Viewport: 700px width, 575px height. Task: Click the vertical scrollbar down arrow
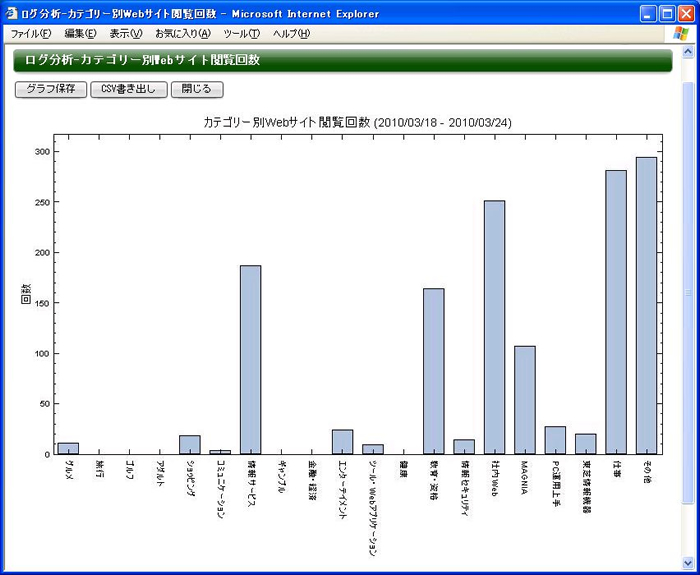click(x=688, y=562)
